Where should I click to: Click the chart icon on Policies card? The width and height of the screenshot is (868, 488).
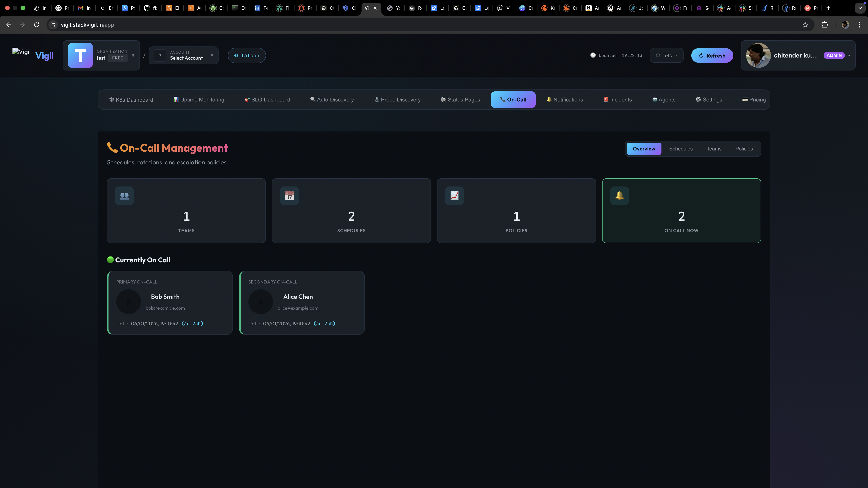pos(454,196)
